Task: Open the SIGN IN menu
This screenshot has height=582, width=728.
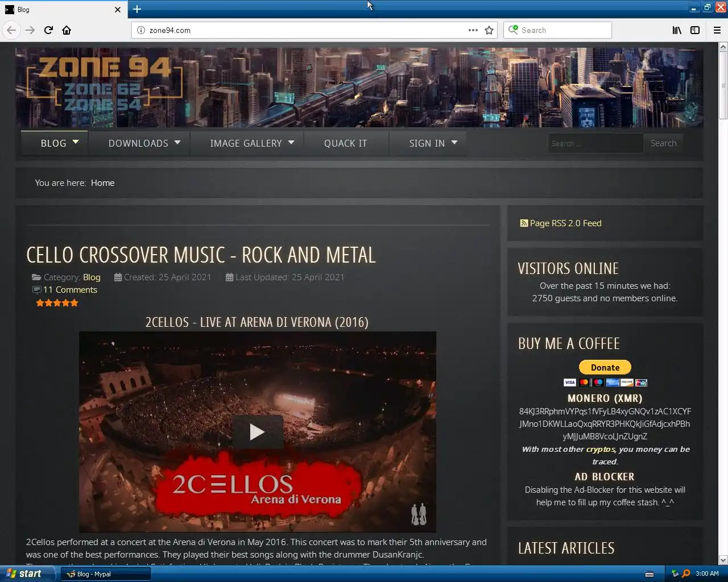Action: 427,143
